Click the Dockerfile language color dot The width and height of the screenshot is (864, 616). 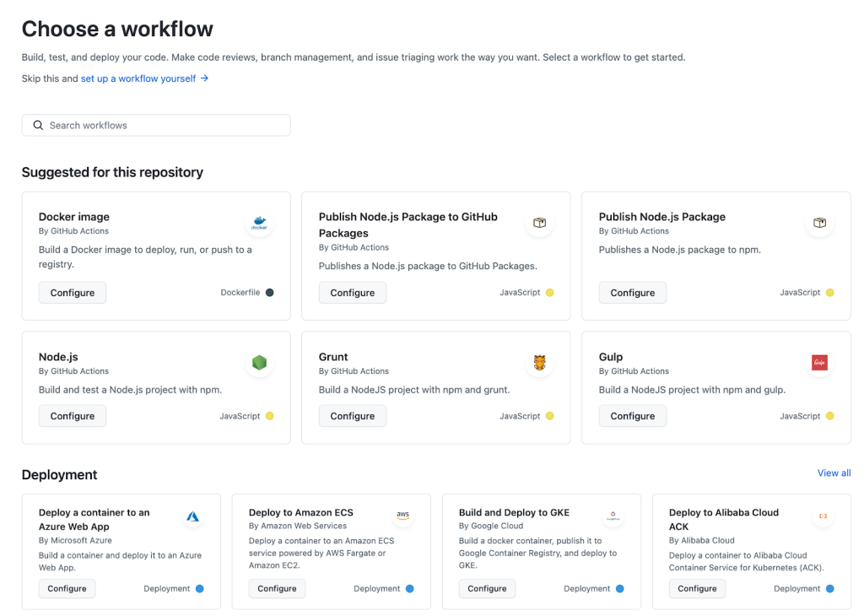pos(269,293)
